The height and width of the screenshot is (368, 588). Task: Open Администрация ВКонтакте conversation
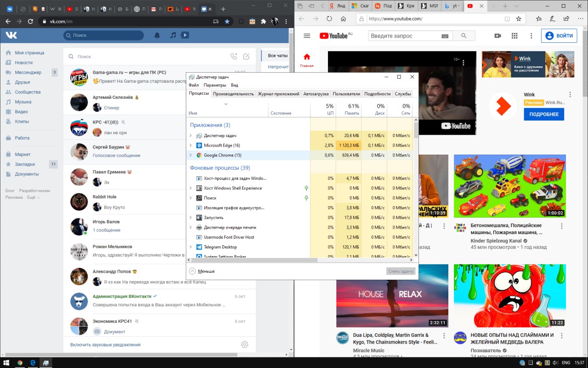(159, 300)
